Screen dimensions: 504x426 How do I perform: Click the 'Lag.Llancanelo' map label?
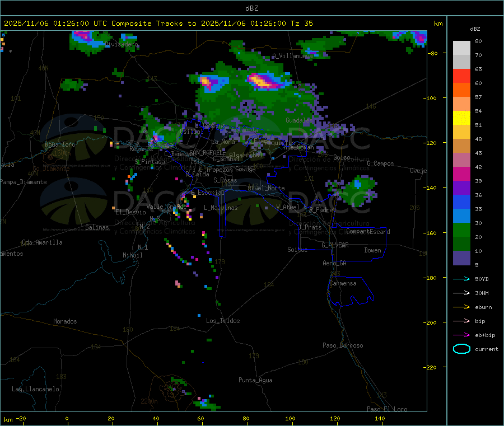pyautogui.click(x=35, y=389)
